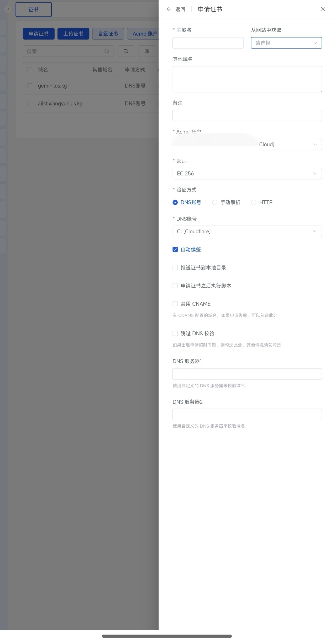Click the 自签证书 button
The height and width of the screenshot is (644, 336).
click(x=108, y=34)
